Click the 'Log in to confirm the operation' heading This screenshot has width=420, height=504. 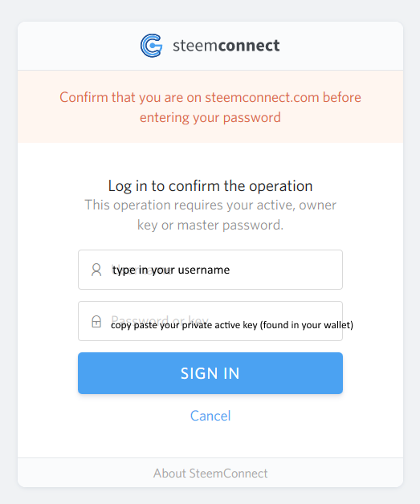210,185
